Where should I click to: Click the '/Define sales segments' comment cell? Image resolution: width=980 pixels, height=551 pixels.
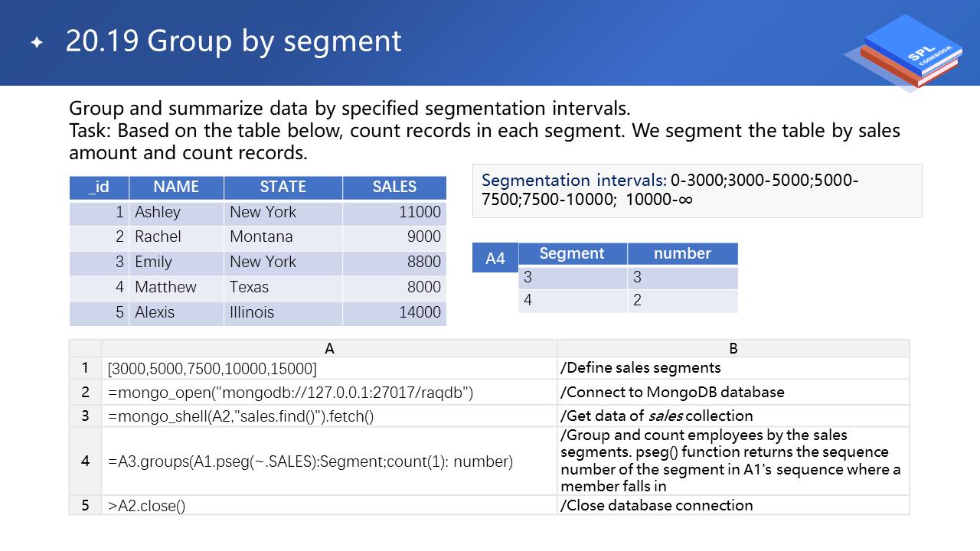[x=733, y=368]
